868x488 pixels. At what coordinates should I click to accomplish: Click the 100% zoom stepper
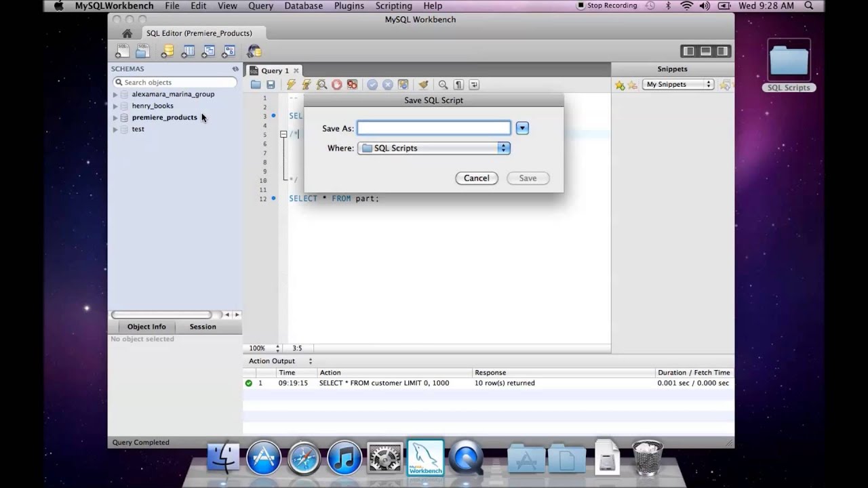pos(277,348)
